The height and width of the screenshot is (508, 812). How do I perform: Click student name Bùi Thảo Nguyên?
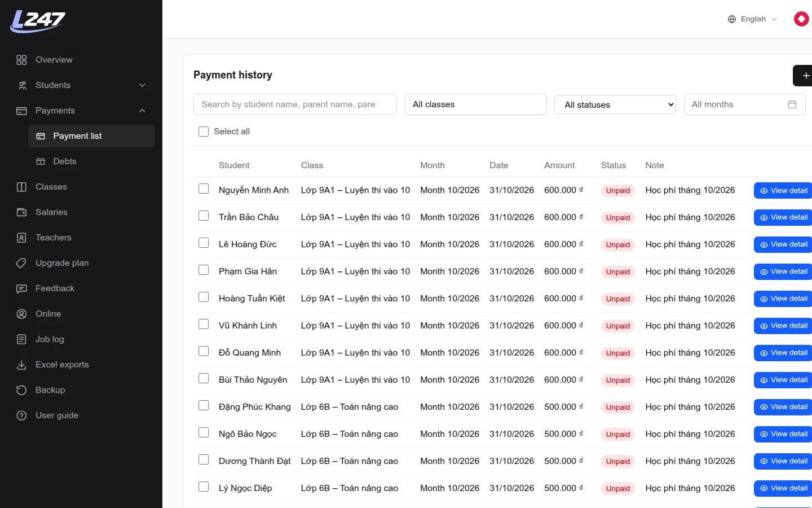253,380
